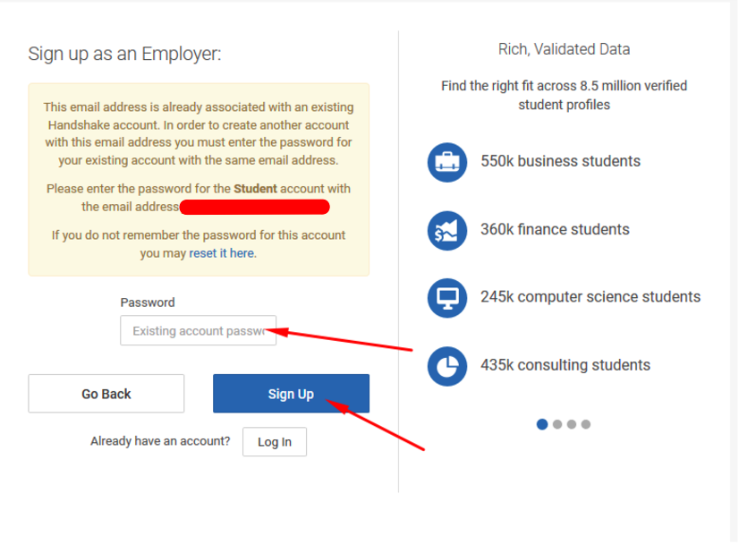Show the fourth carousel slide dot
The width and height of the screenshot is (756, 545).
[x=586, y=424]
